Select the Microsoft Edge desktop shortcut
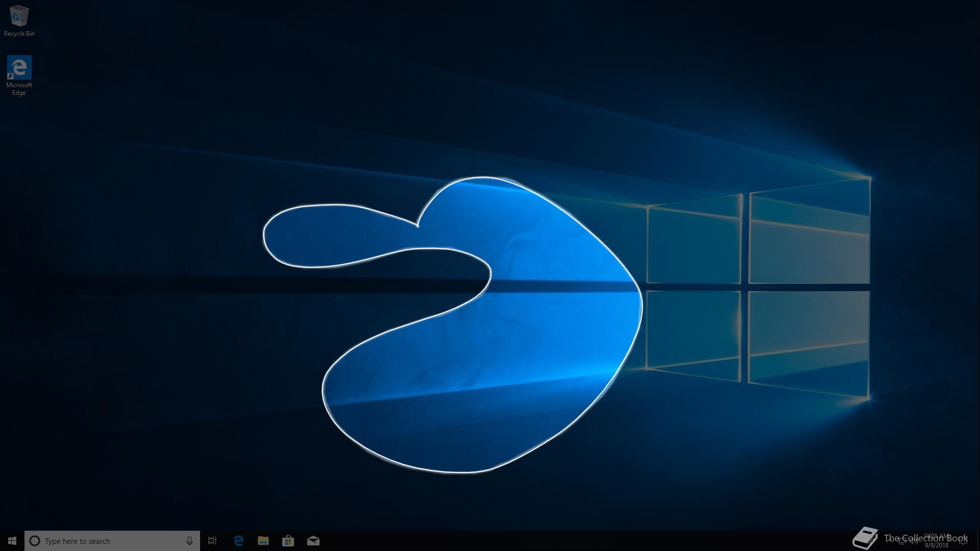Image resolution: width=980 pixels, height=551 pixels. (x=19, y=76)
